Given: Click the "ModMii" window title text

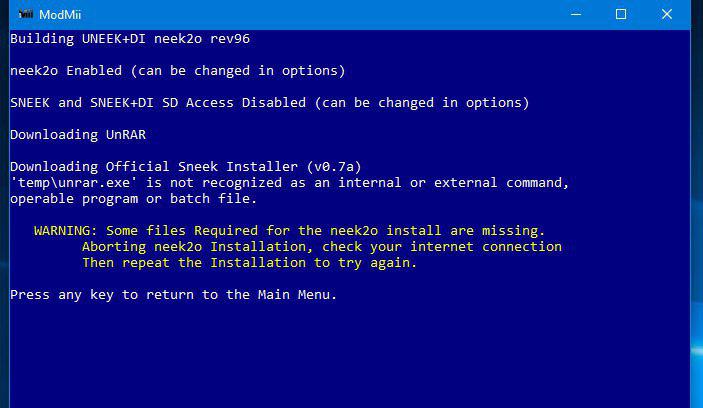Looking at the screenshot, I should [x=60, y=15].
